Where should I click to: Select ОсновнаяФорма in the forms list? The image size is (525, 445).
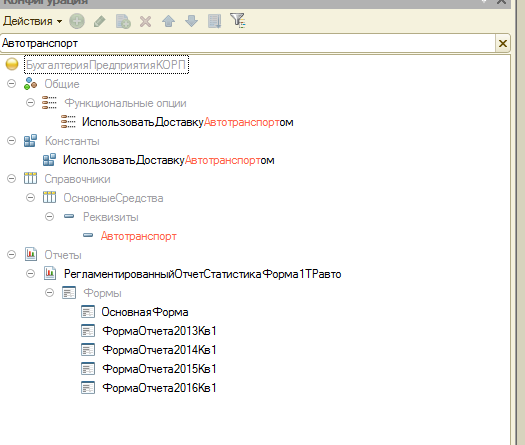145,312
